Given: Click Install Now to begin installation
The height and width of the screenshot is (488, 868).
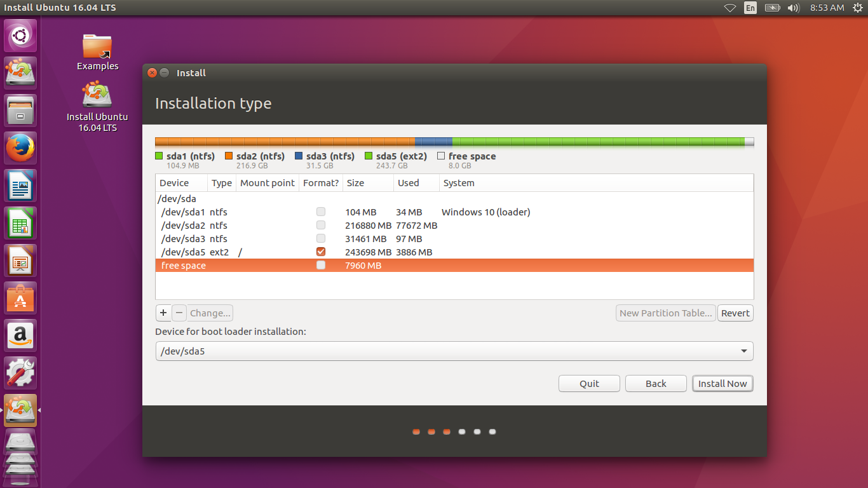Looking at the screenshot, I should [722, 384].
